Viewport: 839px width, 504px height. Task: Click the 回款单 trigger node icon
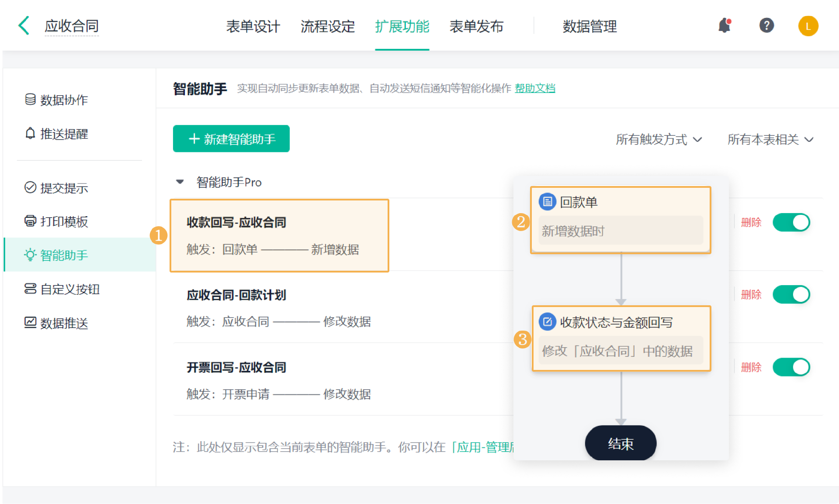pos(547,202)
